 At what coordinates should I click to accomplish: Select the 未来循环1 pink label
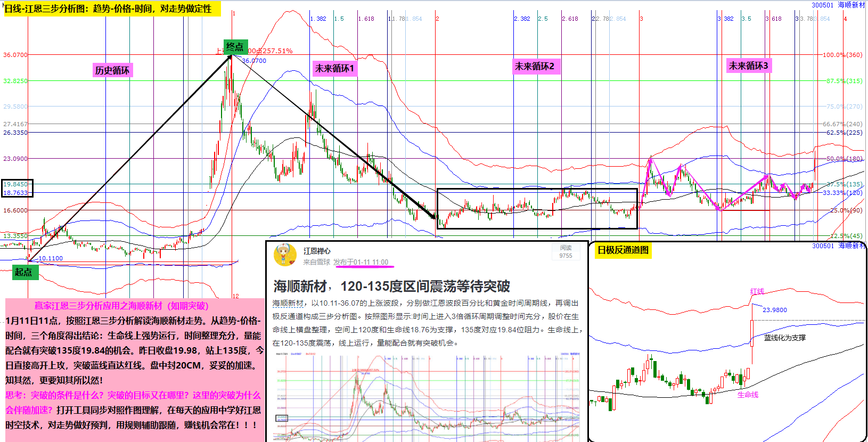pos(334,68)
